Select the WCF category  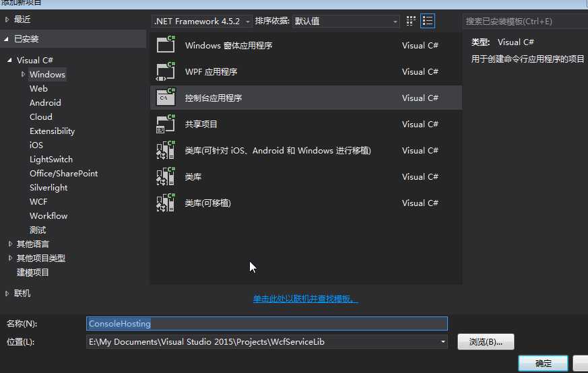tap(38, 202)
